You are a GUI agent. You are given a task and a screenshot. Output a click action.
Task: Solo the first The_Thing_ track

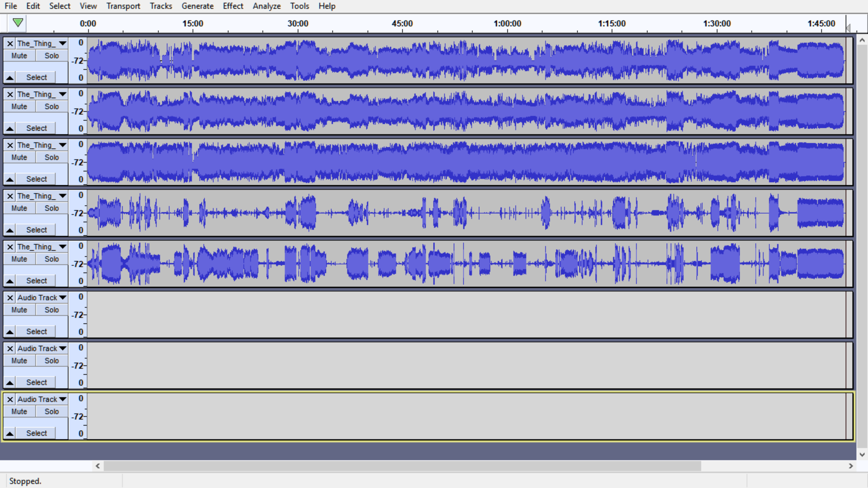(52, 56)
